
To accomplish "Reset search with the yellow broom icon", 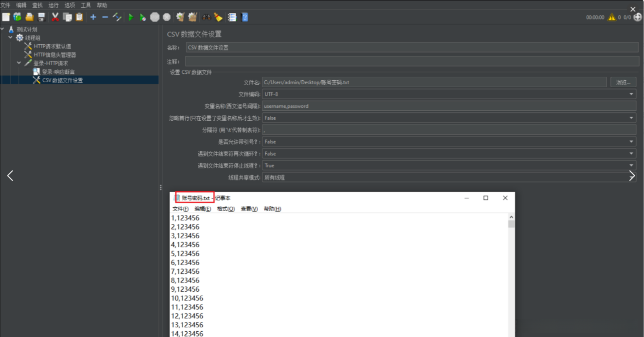I will 218,17.
